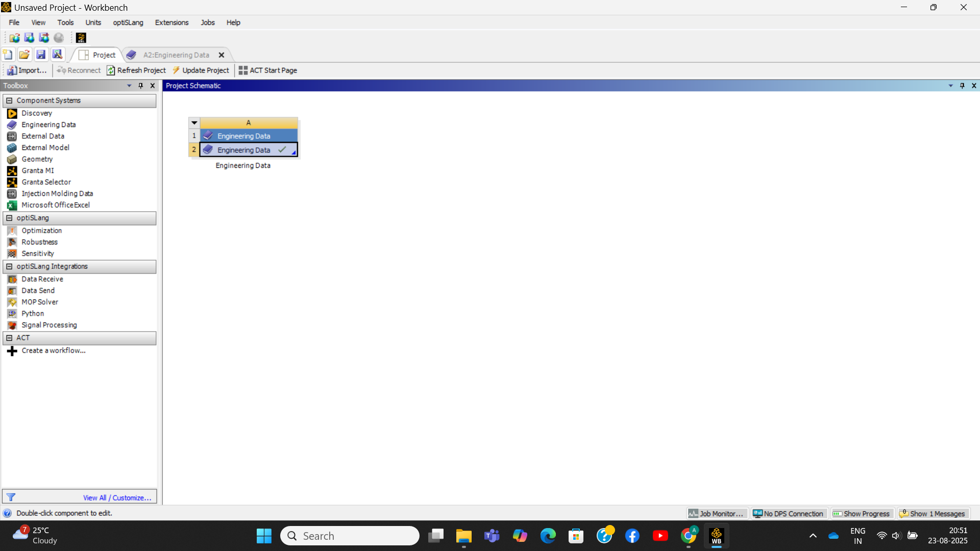Open the View menu

click(x=38, y=22)
